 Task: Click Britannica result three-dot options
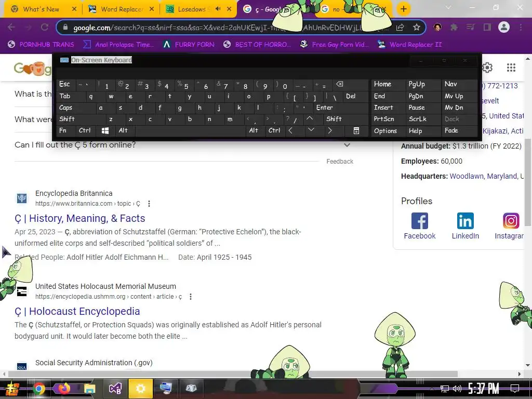149,204
